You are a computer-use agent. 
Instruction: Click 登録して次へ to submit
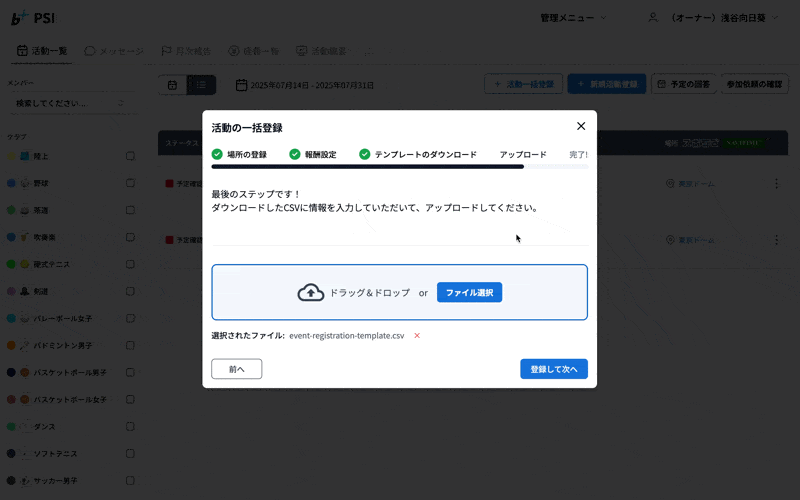(553, 369)
